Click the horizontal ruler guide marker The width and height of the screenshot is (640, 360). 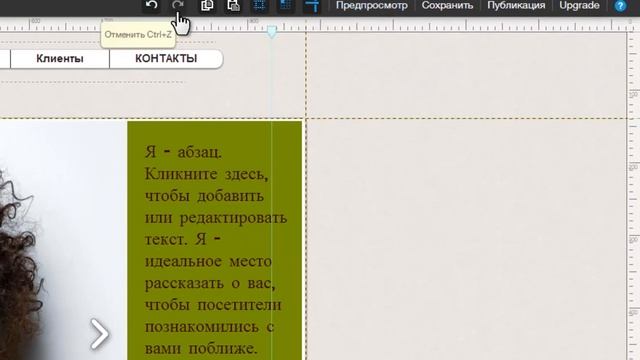click(271, 32)
